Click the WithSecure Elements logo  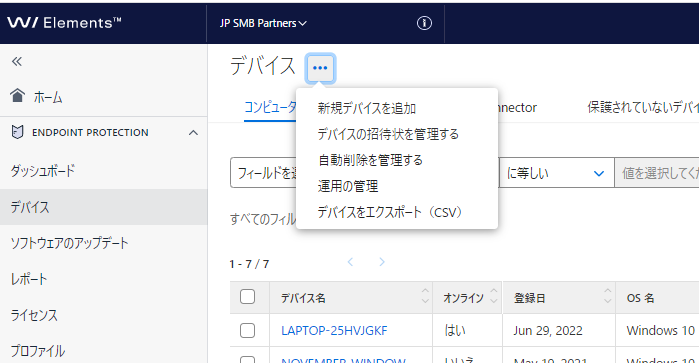[x=64, y=23]
